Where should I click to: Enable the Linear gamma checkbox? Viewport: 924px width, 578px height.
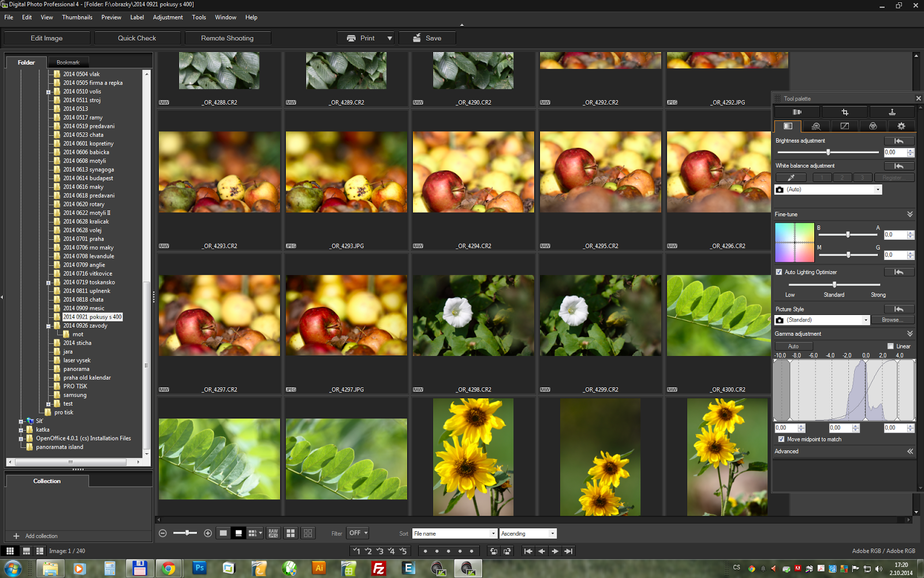(890, 346)
